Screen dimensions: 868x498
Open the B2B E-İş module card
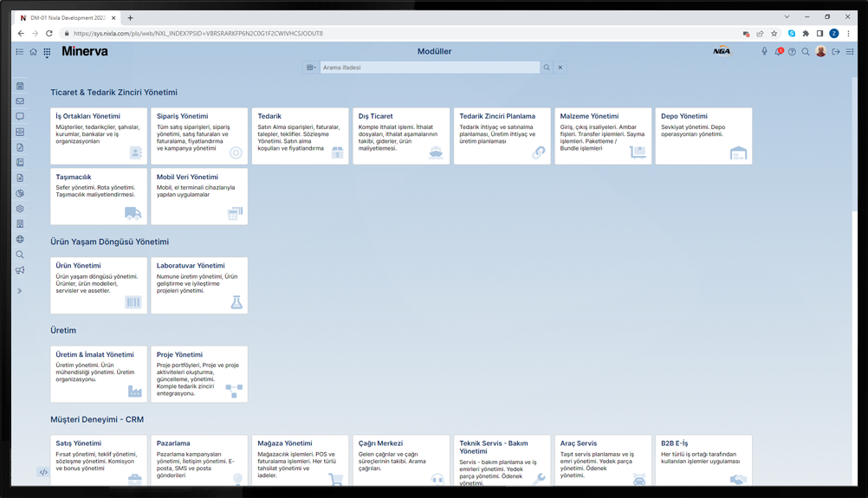pyautogui.click(x=704, y=461)
